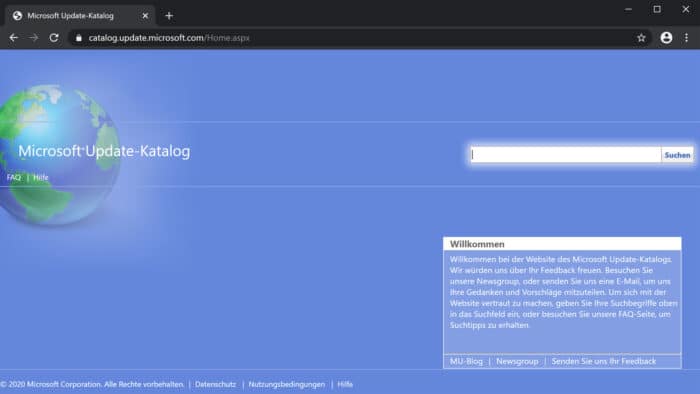Open the FAQ link under the logo
The width and height of the screenshot is (700, 394).
[x=14, y=178]
